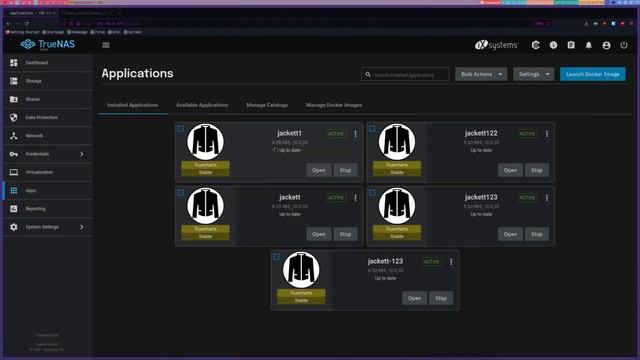Reload the page in browser

(x=27, y=24)
